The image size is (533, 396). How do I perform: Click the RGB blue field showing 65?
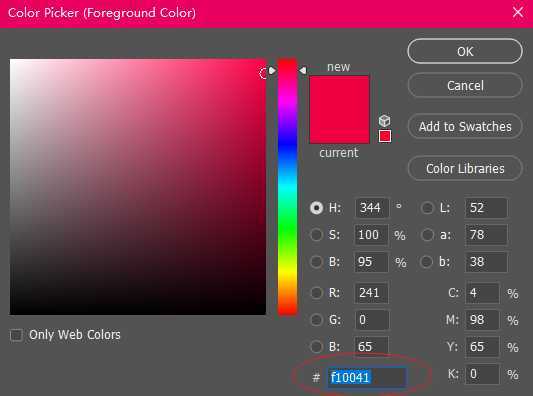[x=371, y=346]
